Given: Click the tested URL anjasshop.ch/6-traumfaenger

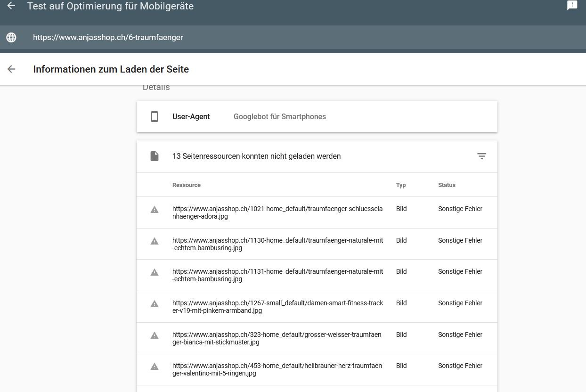Looking at the screenshot, I should point(108,37).
